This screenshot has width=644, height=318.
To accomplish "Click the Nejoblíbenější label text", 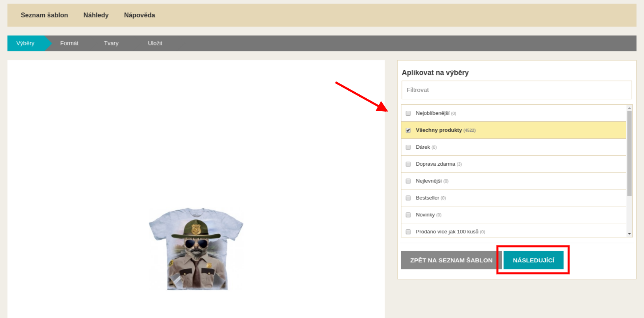I will (433, 113).
